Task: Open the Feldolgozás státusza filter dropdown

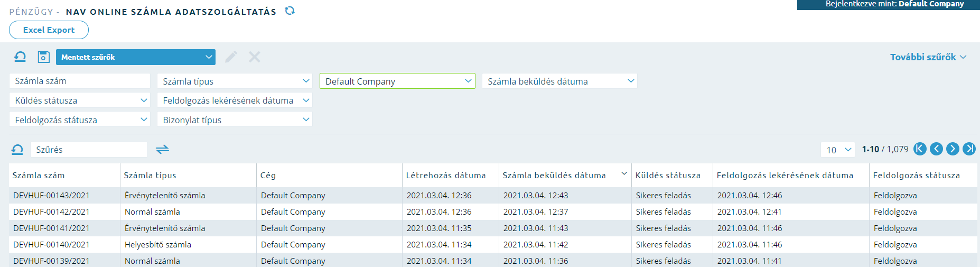Action: pos(80,119)
